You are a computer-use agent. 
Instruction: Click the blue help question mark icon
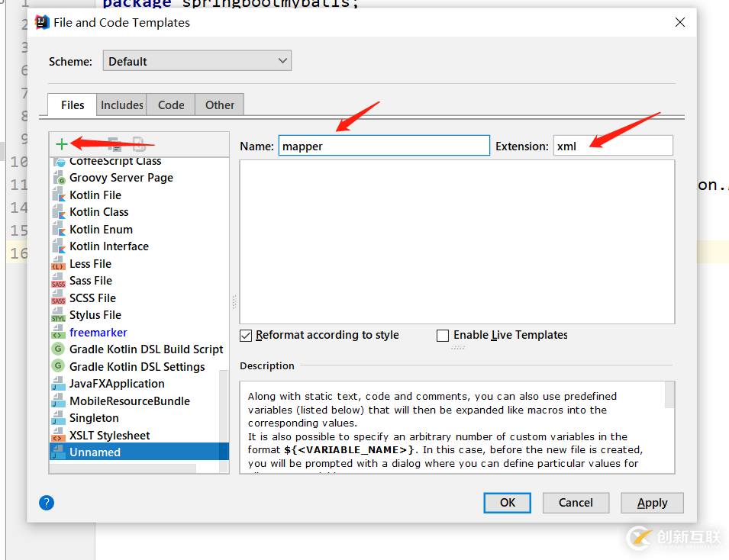tap(47, 502)
